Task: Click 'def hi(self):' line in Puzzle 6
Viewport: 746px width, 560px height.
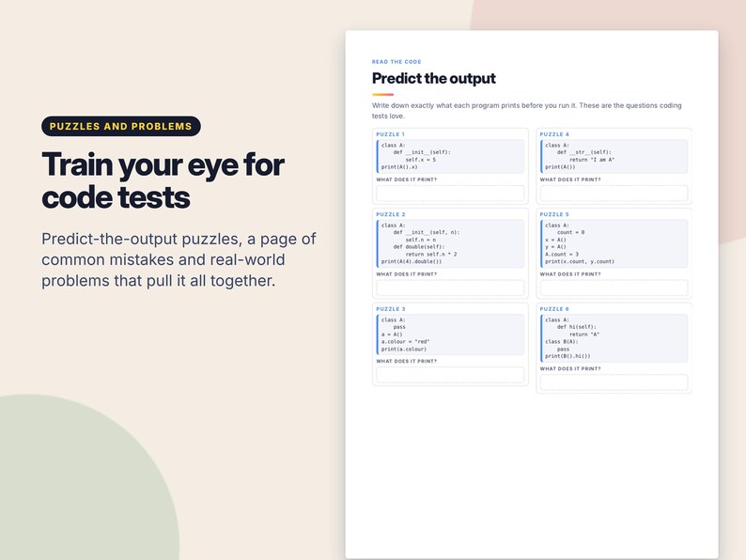Action: (577, 327)
